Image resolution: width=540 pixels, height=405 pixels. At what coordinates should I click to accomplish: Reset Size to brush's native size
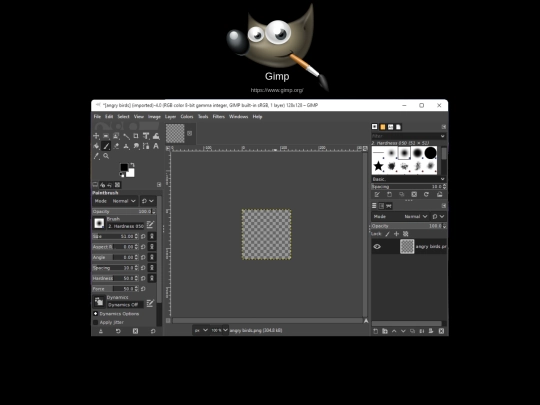pyautogui.click(x=143, y=236)
